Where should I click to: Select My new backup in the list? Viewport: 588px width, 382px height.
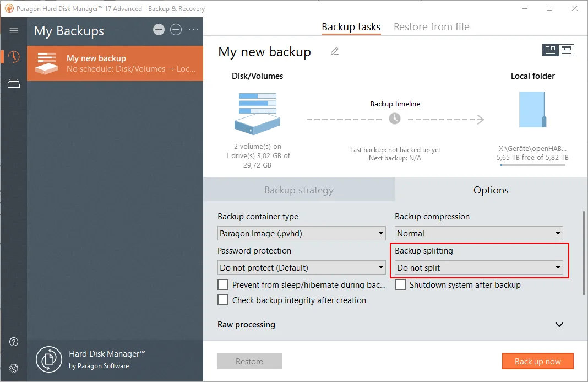[115, 63]
